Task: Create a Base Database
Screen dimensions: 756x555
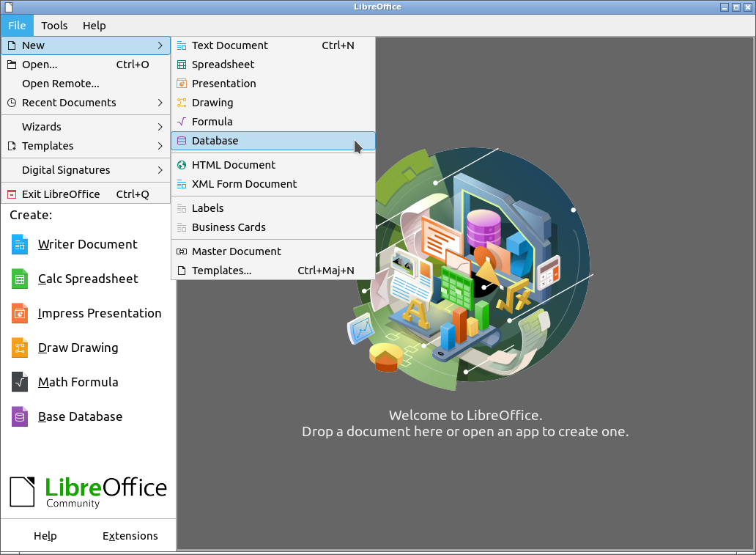Action: (80, 416)
